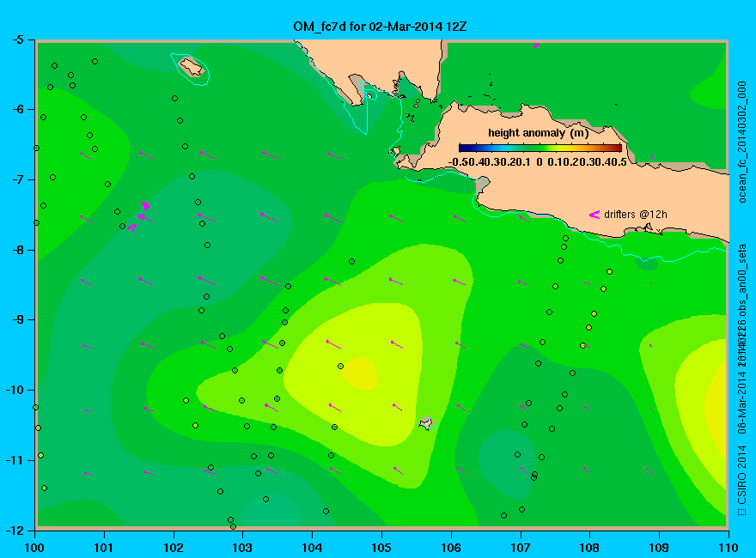Click the x-axis tick label 104
The image size is (756, 558).
312,548
